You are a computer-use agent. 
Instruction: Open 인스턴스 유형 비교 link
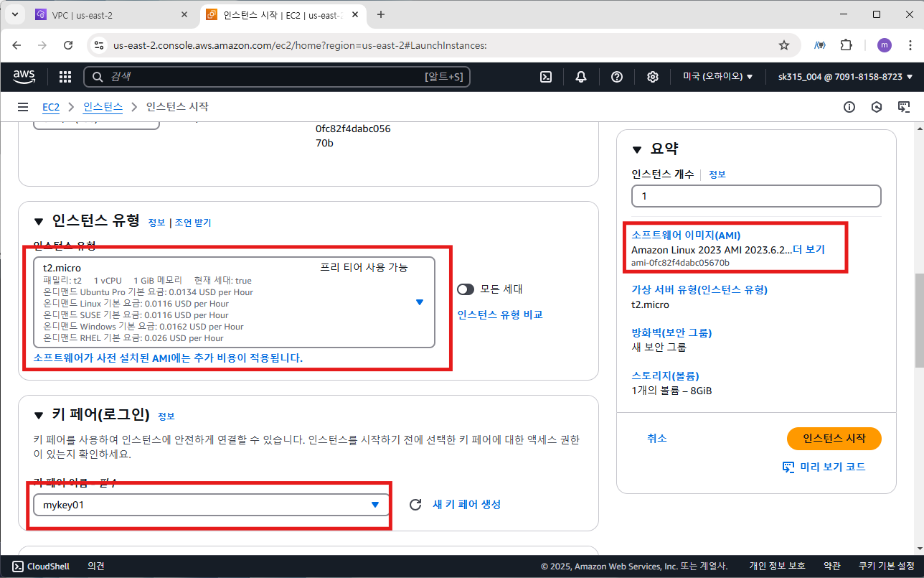pyautogui.click(x=500, y=314)
